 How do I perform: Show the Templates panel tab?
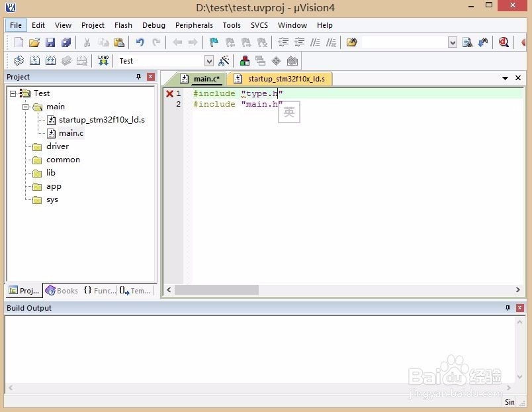click(135, 291)
